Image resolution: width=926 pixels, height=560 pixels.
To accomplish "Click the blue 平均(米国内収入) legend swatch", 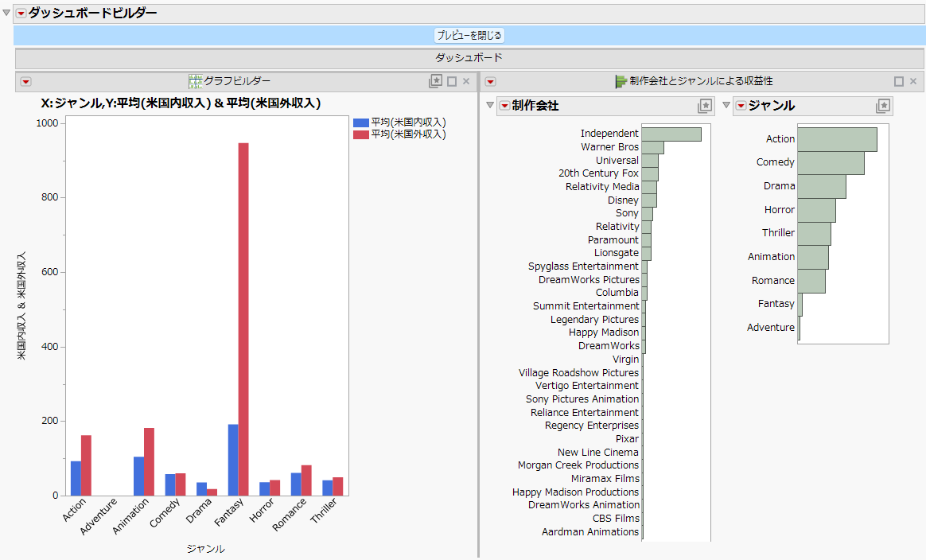I will pos(361,122).
